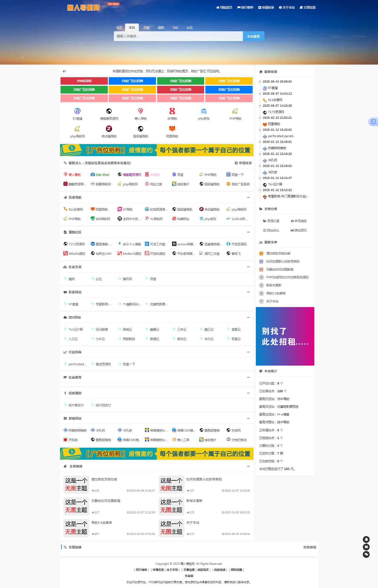Screen dimensions: 378x588
Task: Open 7173资源网 in 最新收录 timeline
Action: 276,112
